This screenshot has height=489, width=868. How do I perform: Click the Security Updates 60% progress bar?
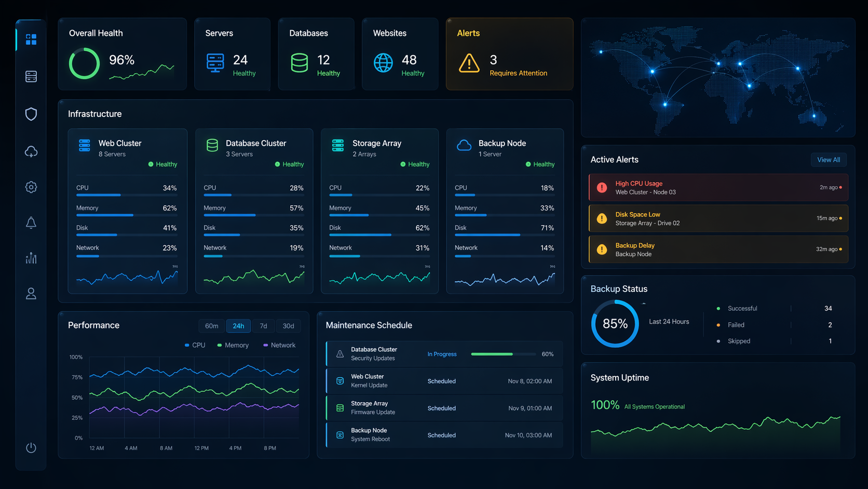[x=504, y=354]
